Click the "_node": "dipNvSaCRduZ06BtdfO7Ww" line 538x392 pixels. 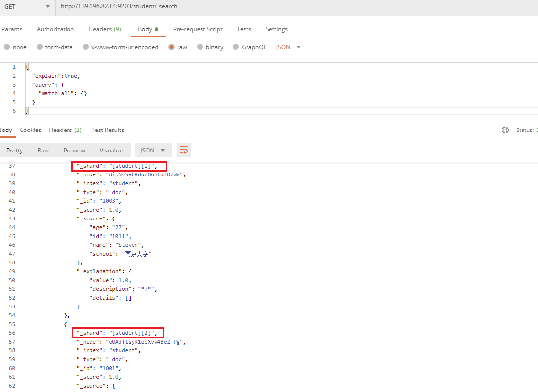click(131, 174)
